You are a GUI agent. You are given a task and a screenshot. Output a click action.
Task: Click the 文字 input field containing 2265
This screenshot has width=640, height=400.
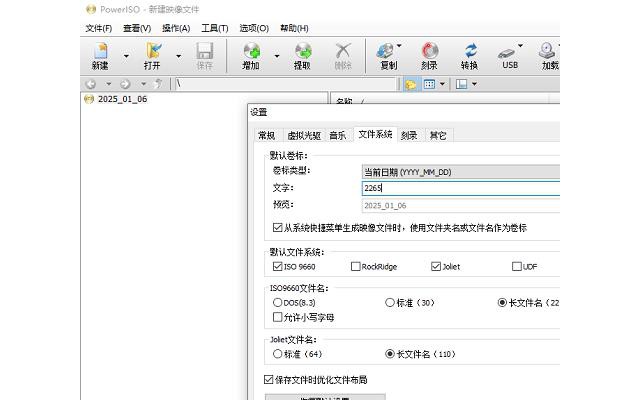pyautogui.click(x=461, y=188)
